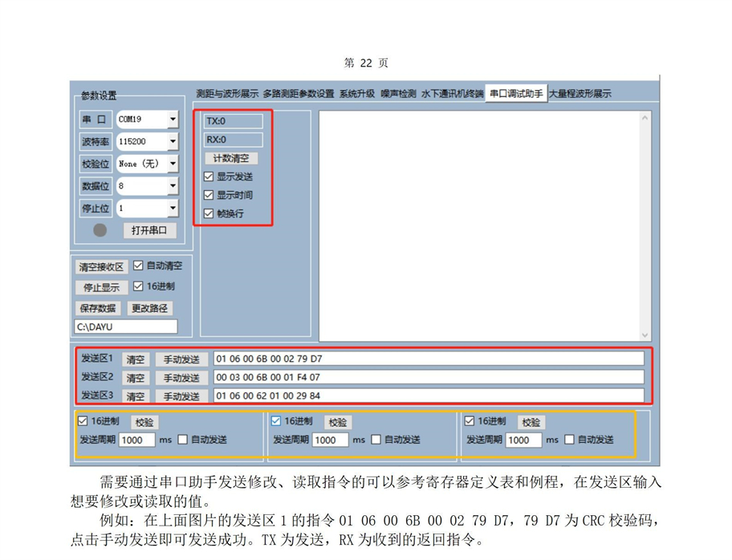This screenshot has height=560, width=732.
Task: Open the 校验位 None dropdown
Action: 172,164
